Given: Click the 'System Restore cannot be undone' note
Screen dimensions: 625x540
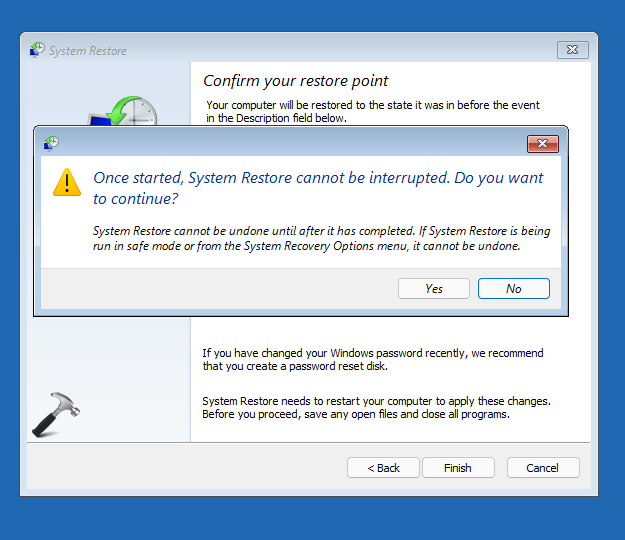Looking at the screenshot, I should [321, 238].
